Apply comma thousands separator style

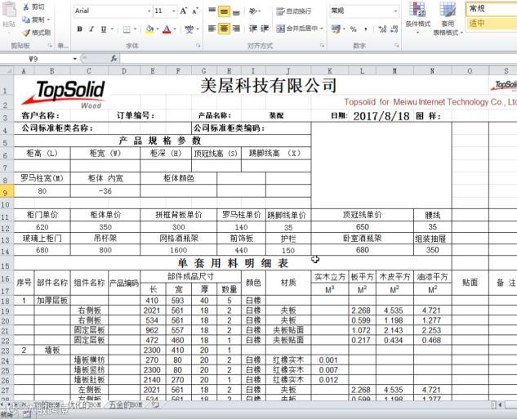[x=366, y=29]
